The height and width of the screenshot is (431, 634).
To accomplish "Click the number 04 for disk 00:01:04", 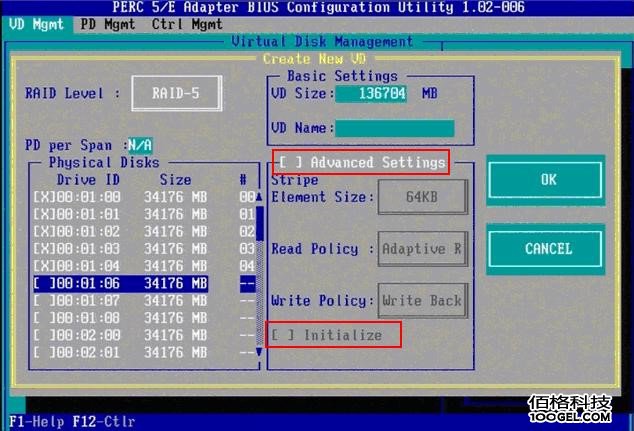I will (x=247, y=266).
